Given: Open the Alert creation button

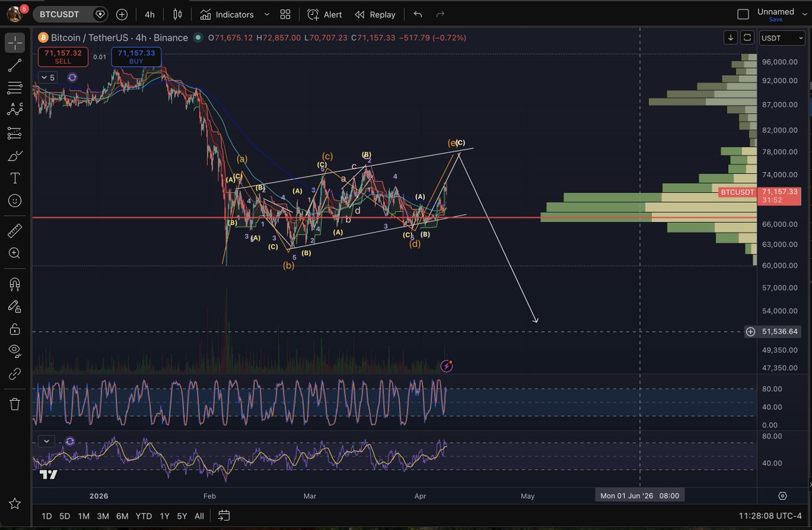Looking at the screenshot, I should pyautogui.click(x=324, y=14).
